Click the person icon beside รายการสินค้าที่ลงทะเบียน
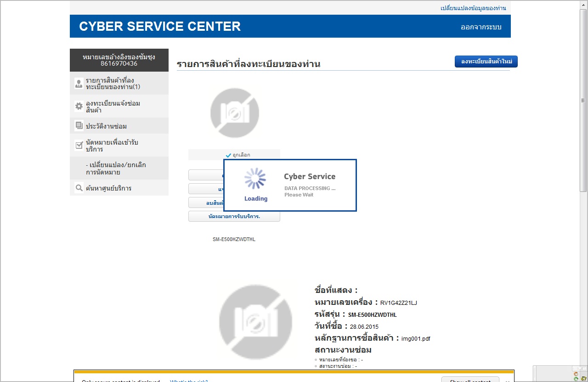 pyautogui.click(x=79, y=84)
